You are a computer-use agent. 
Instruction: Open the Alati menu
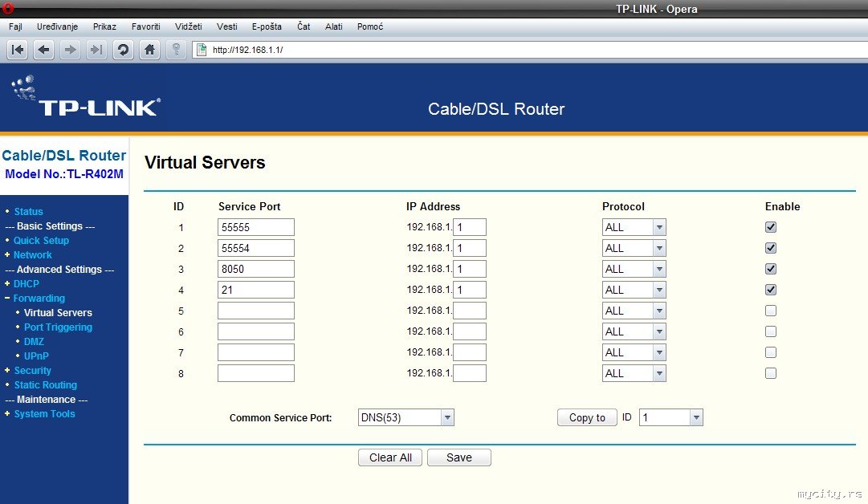click(x=334, y=26)
